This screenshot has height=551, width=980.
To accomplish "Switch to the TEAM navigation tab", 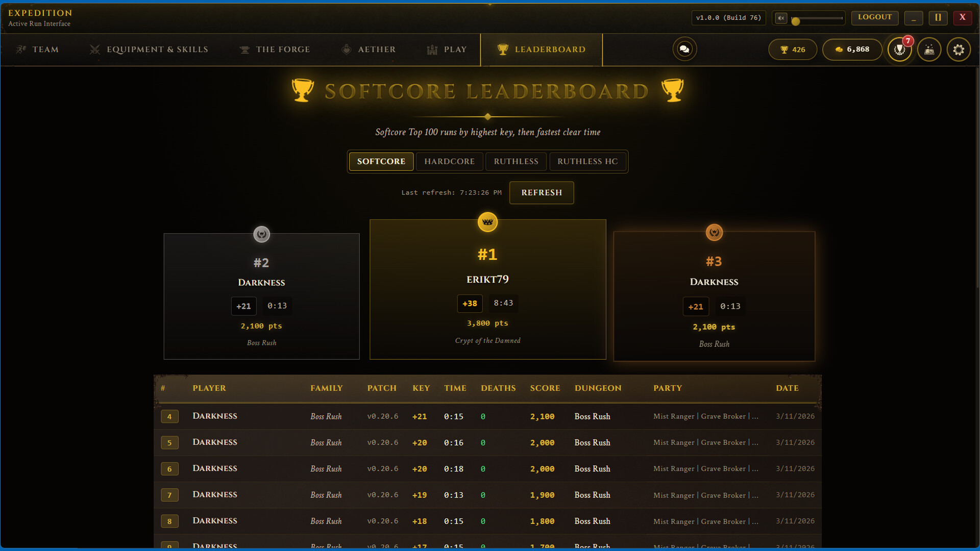I will coord(36,49).
